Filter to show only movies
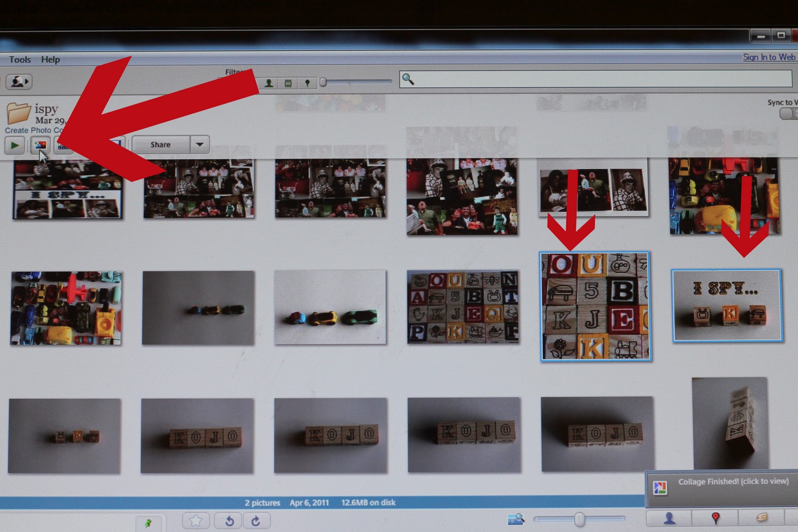This screenshot has width=798, height=532. click(288, 83)
